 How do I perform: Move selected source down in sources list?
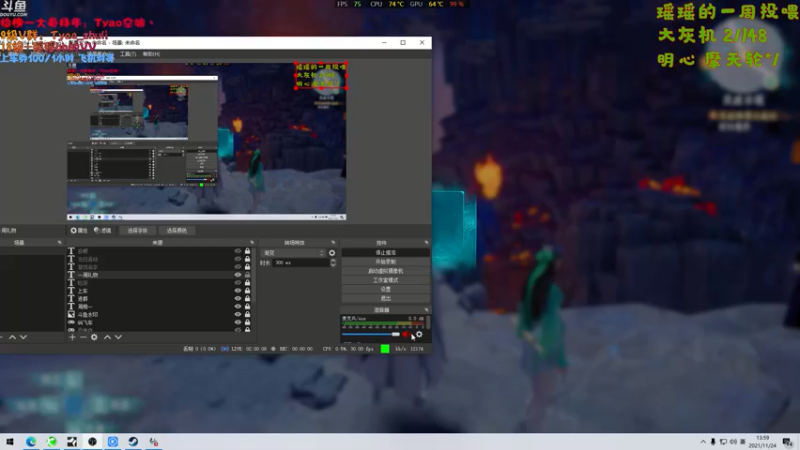[x=118, y=337]
